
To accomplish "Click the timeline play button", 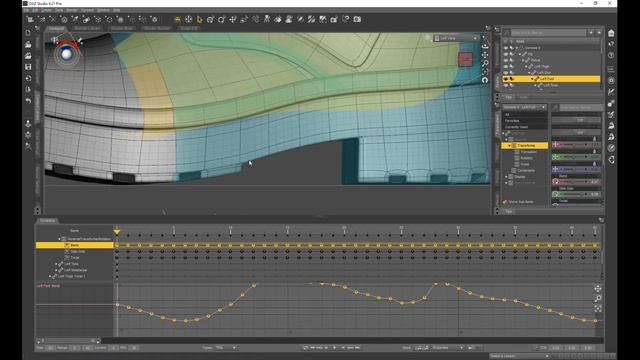I will coord(335,348).
